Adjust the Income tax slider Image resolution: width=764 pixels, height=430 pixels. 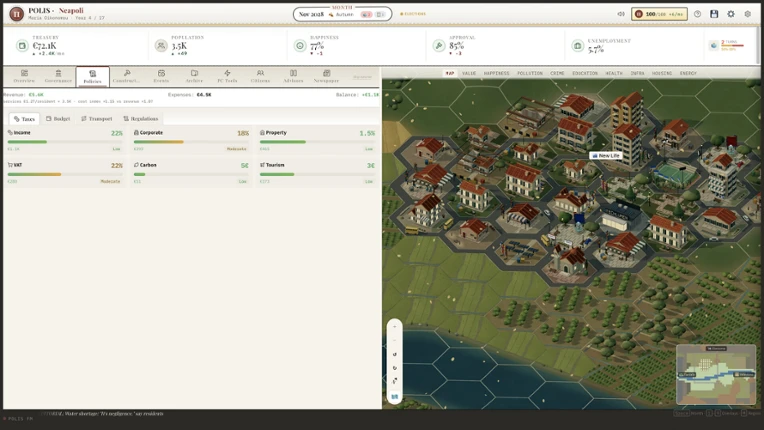pos(65,142)
